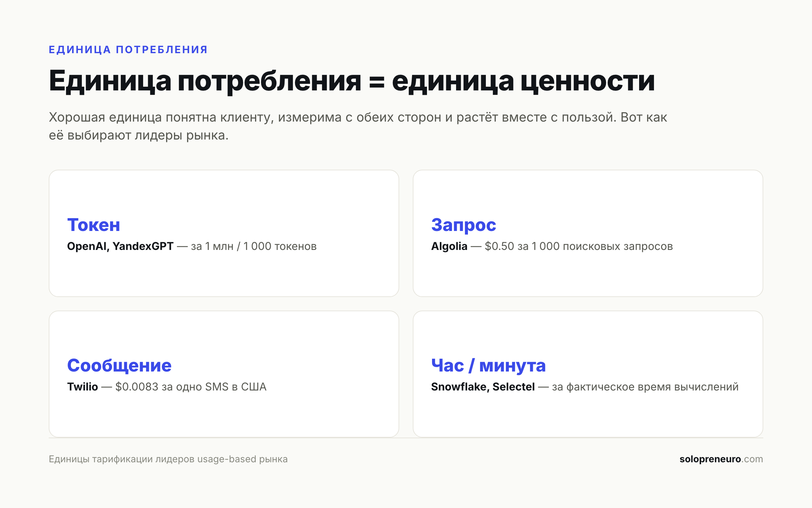Click 'OpenAI, YandexGPT' bold text
Screen dimensions: 812x508
(x=120, y=246)
